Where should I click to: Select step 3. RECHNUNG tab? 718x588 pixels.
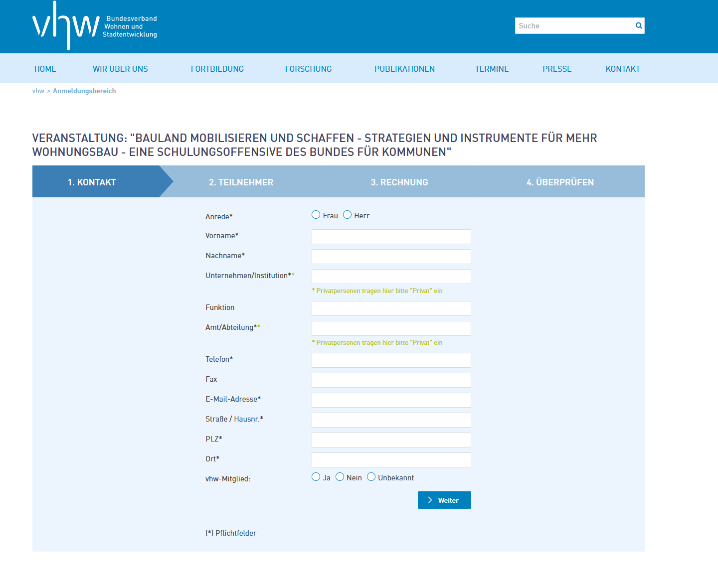coord(399,182)
